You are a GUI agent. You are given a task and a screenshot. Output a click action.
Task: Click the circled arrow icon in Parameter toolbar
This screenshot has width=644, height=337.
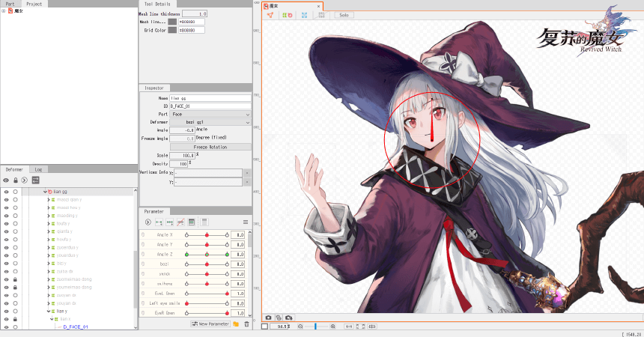coord(148,222)
